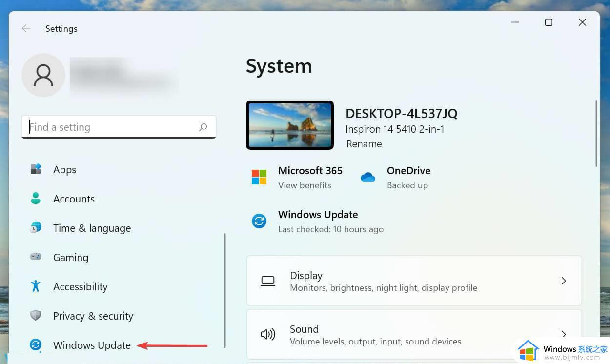Viewport: 610px width, 364px height.
Task: Go to Gaming settings
Action: 71,257
